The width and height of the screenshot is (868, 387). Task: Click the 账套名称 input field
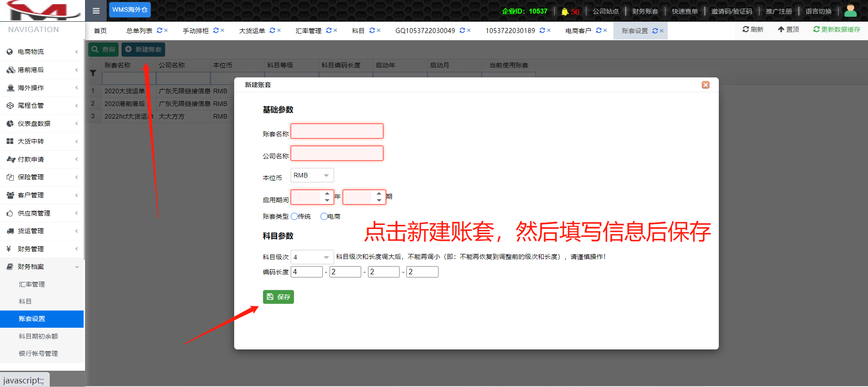click(x=337, y=131)
